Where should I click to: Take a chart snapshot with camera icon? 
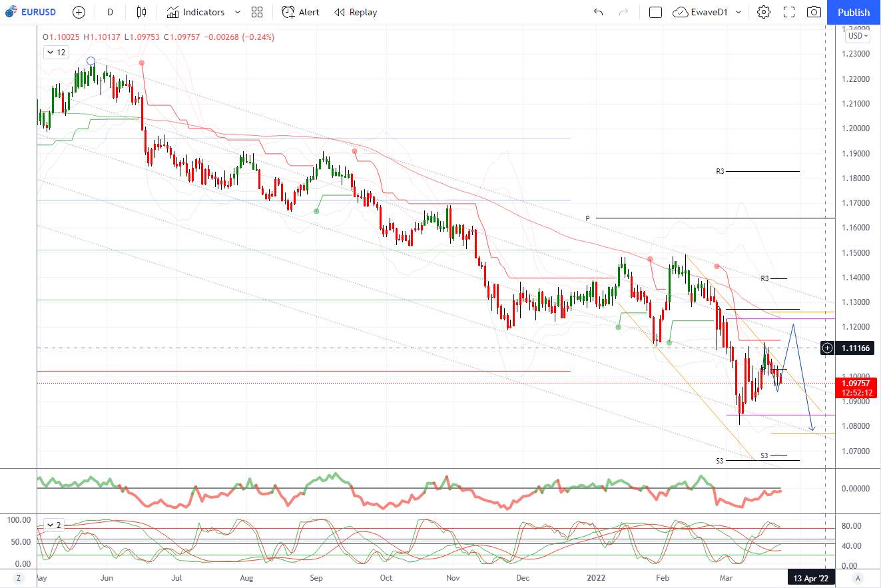tap(814, 12)
